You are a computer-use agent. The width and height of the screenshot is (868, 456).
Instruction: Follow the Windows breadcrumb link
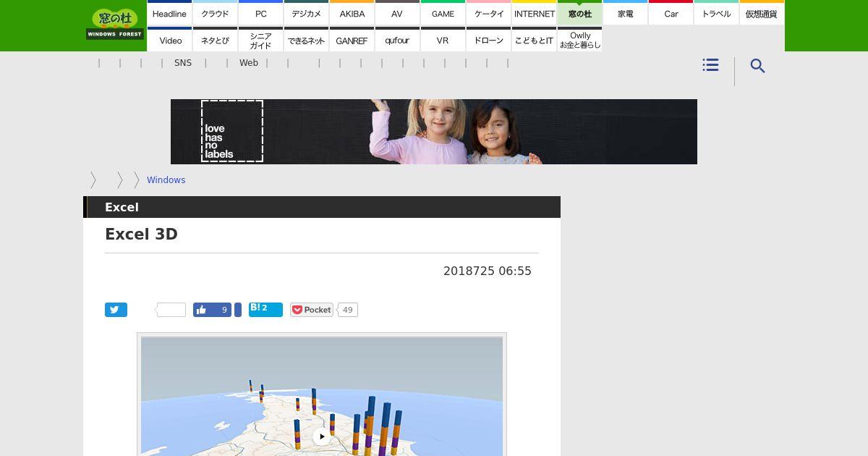point(166,180)
